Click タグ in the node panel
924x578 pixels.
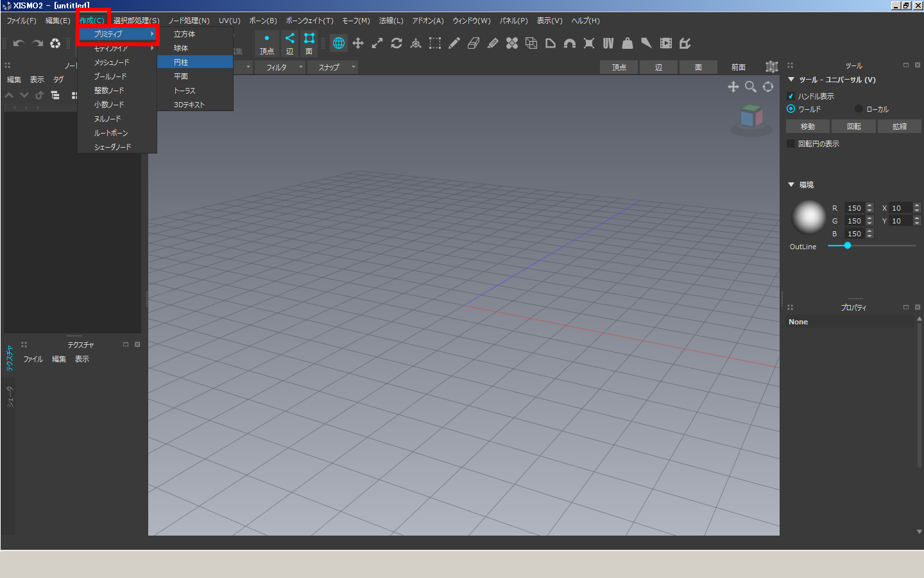click(x=58, y=80)
